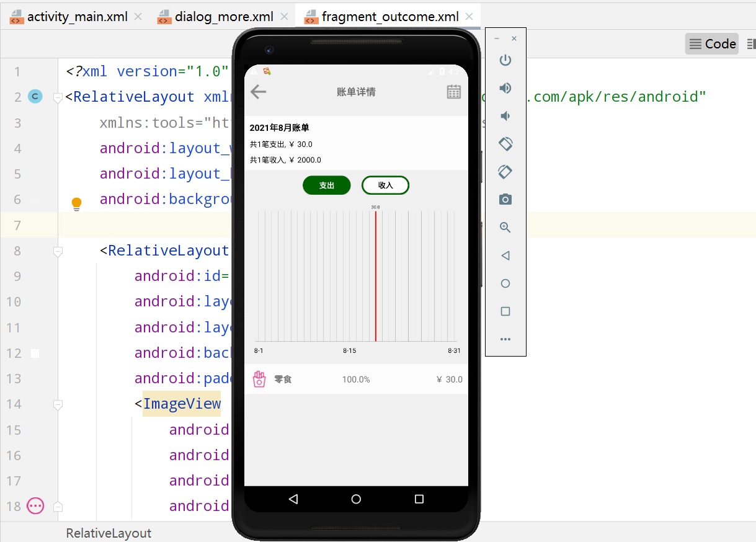Click the red bar in the chart
The image size is (756, 542).
(375, 276)
